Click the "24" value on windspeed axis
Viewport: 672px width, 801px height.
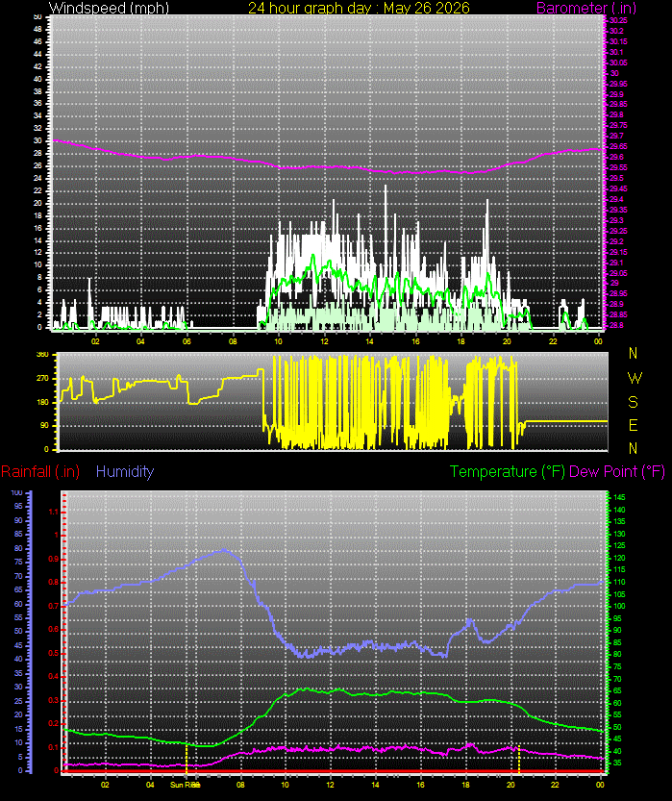tap(37, 178)
